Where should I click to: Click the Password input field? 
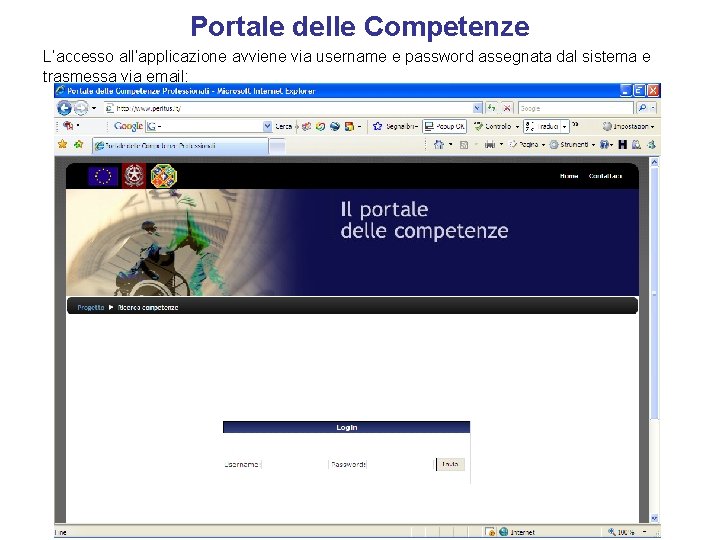coord(400,465)
